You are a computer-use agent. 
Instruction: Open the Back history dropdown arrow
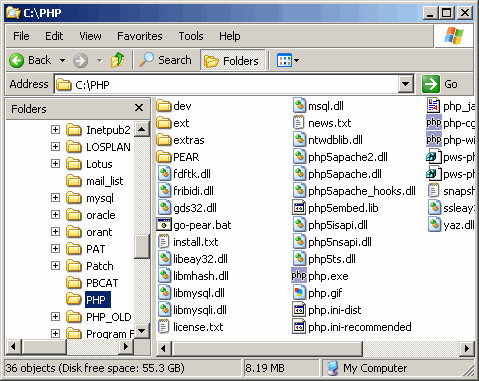(62, 61)
